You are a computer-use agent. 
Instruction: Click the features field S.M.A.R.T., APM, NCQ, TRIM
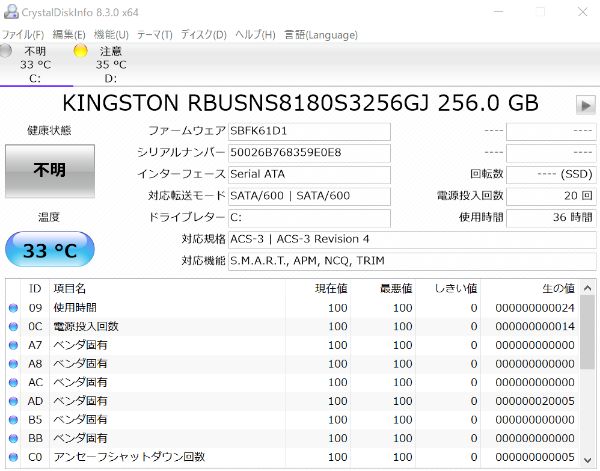tap(412, 261)
